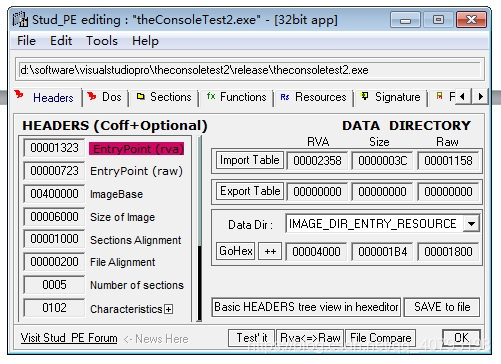Click highlighted EntryPoint (rva) label
The height and width of the screenshot is (364, 501).
point(137,149)
